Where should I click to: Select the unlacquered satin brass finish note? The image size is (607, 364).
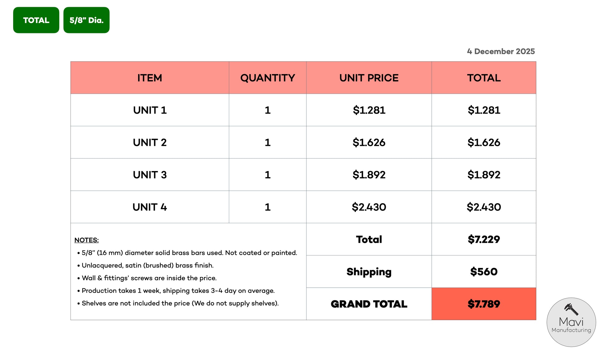148,266
